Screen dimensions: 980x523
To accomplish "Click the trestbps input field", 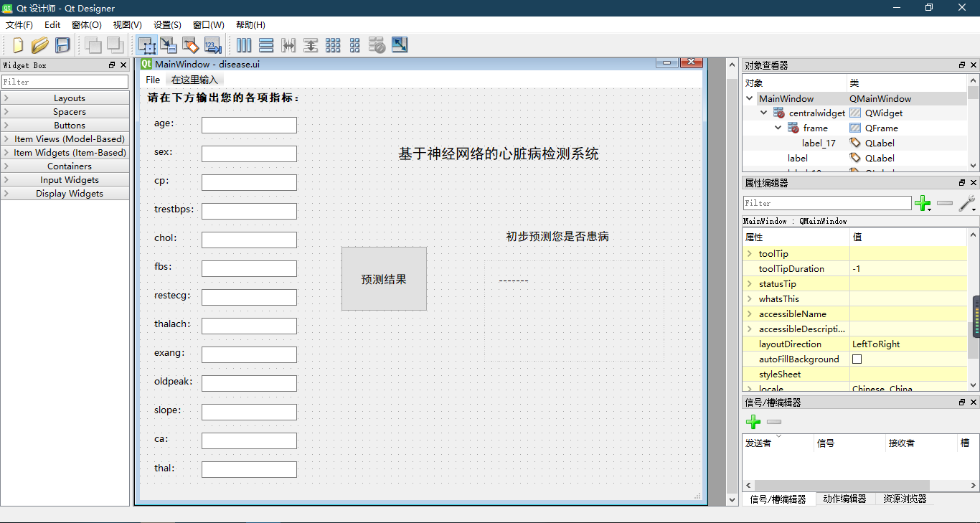I will [x=249, y=211].
